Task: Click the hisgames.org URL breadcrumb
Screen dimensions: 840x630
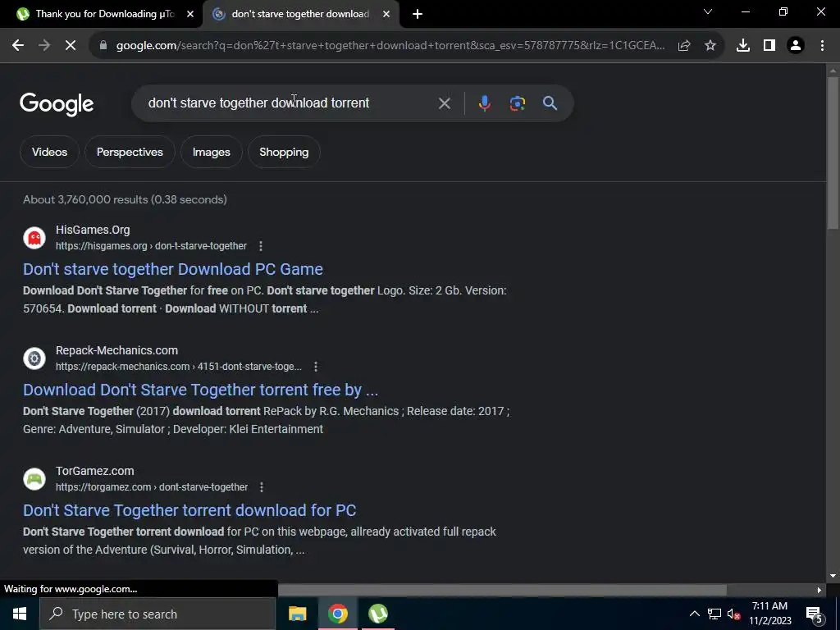Action: 151,246
